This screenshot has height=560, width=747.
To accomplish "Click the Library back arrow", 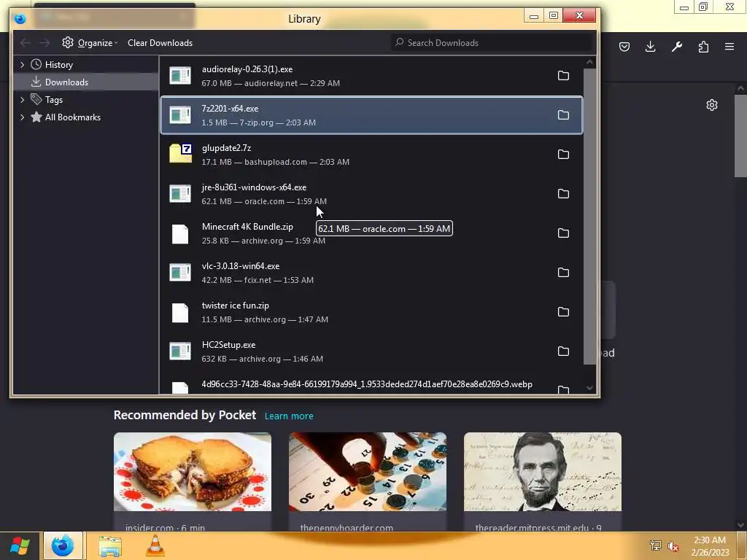I will tap(26, 43).
